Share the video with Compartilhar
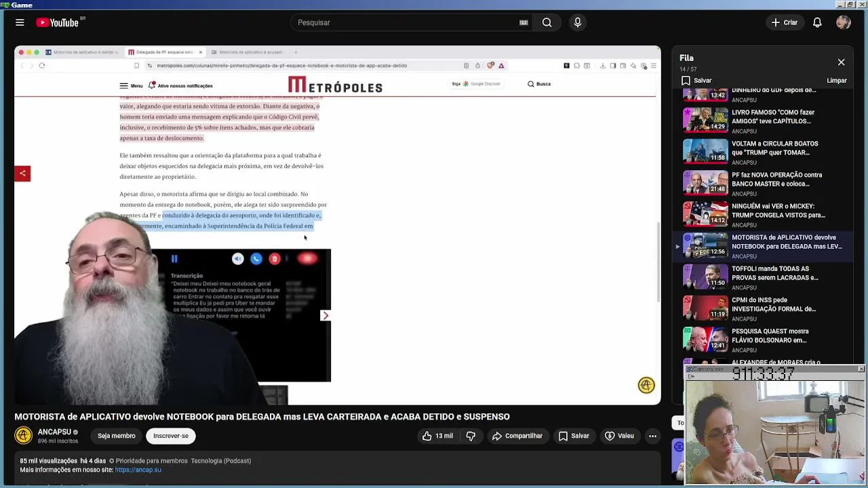 click(517, 436)
